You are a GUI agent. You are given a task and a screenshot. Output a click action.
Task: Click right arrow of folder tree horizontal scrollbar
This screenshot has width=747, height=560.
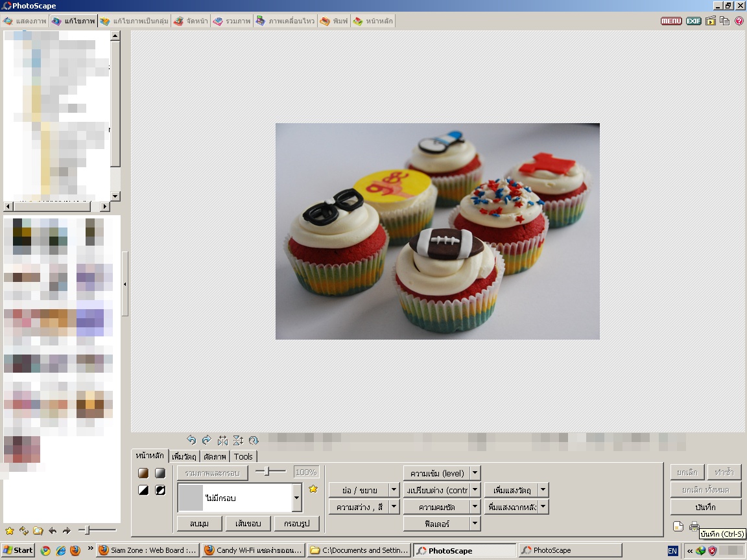(105, 207)
